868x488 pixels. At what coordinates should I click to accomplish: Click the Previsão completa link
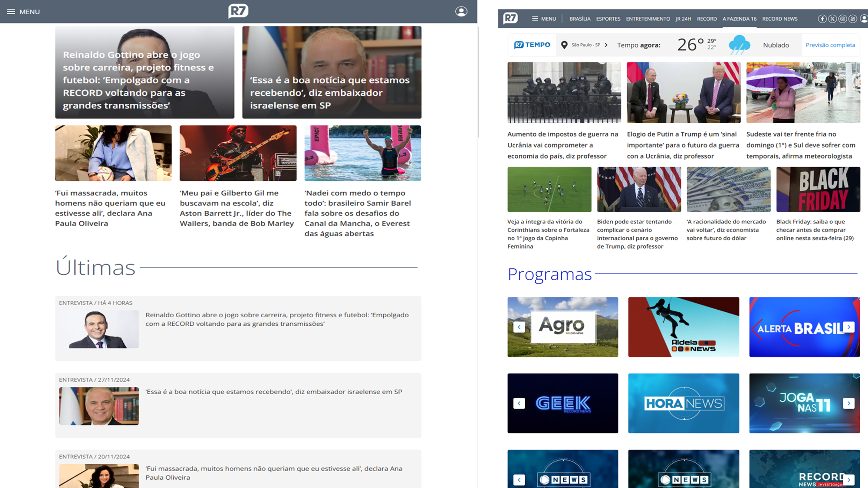[x=830, y=45]
